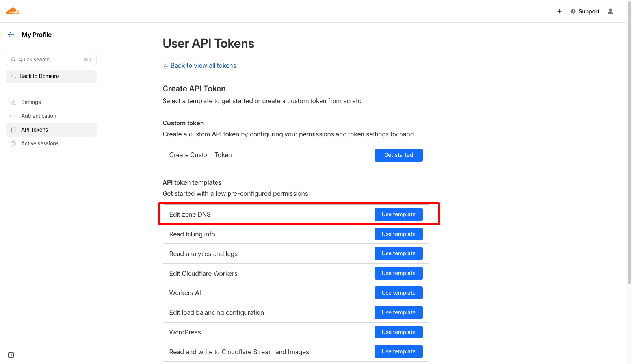Click the back arrow beside My Profile
The width and height of the screenshot is (632, 364).
tap(11, 35)
